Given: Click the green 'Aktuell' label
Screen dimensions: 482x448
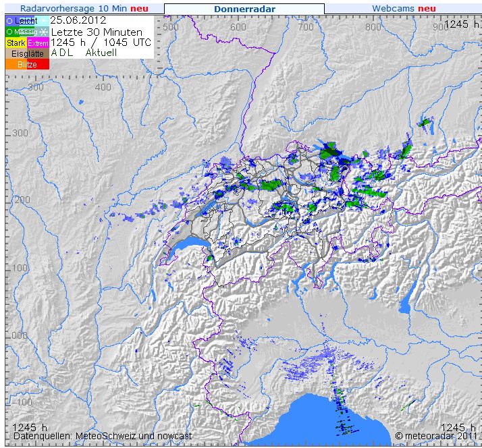Looking at the screenshot, I should (101, 53).
